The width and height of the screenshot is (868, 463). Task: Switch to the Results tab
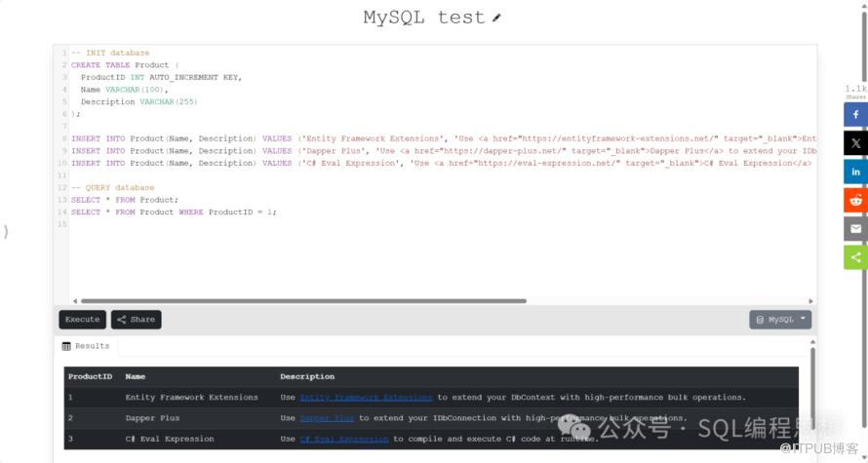pos(86,346)
